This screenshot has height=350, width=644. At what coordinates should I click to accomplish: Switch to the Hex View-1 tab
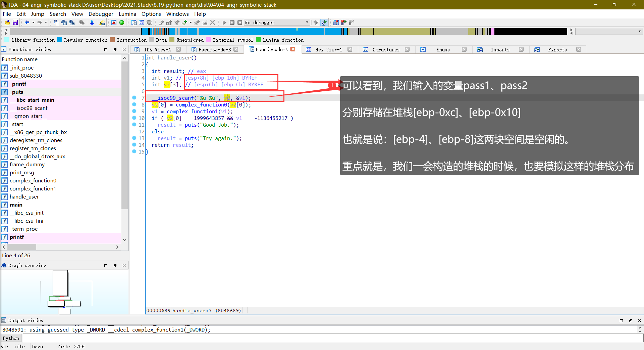[x=328, y=49]
